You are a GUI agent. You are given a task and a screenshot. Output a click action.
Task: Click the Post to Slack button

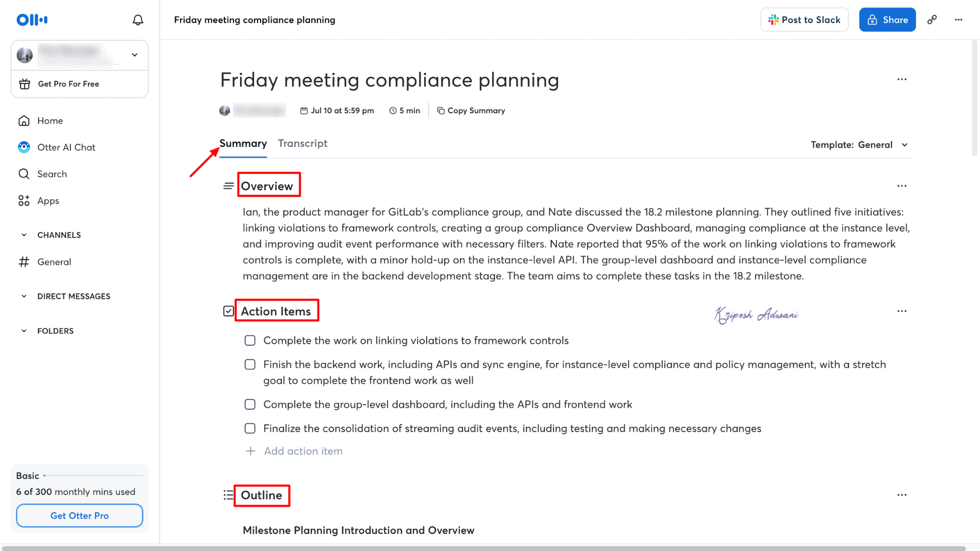coord(804,20)
